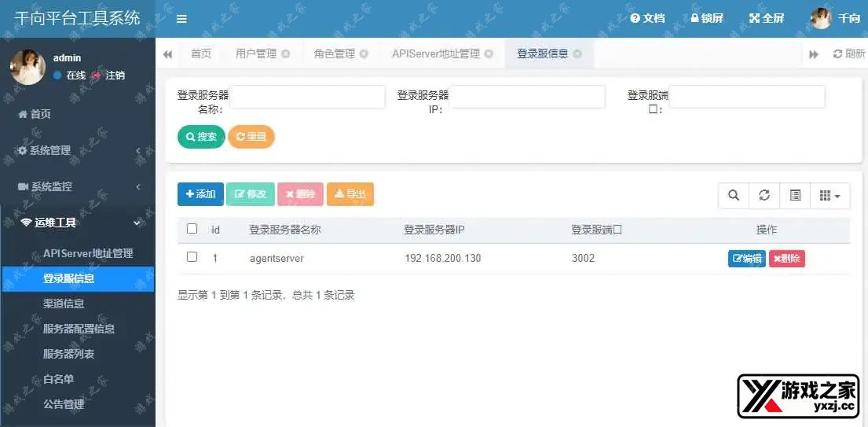Open APIServer地址管理 in sidebar
This screenshot has height=427, width=868.
88,253
